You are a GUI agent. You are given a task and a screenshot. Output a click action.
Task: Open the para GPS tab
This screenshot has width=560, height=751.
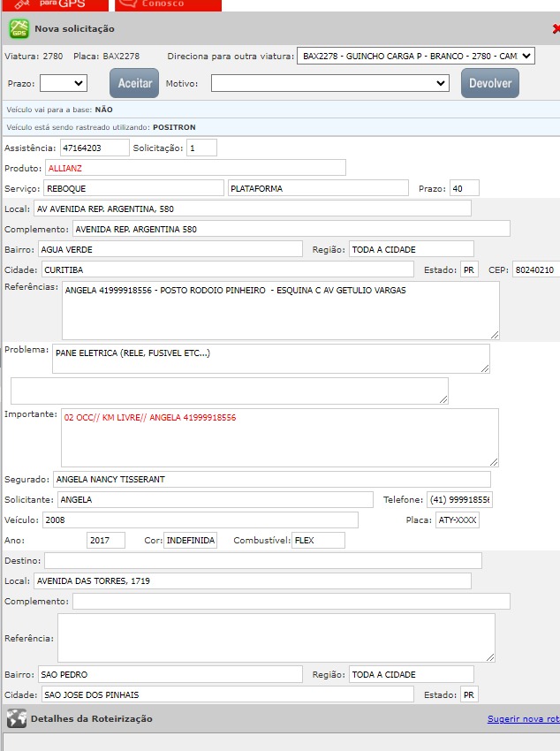point(55,4)
